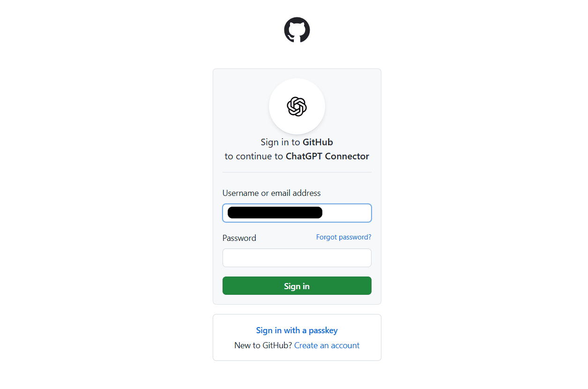The width and height of the screenshot is (588, 389).
Task: Click the Username or email address label
Action: tap(272, 193)
